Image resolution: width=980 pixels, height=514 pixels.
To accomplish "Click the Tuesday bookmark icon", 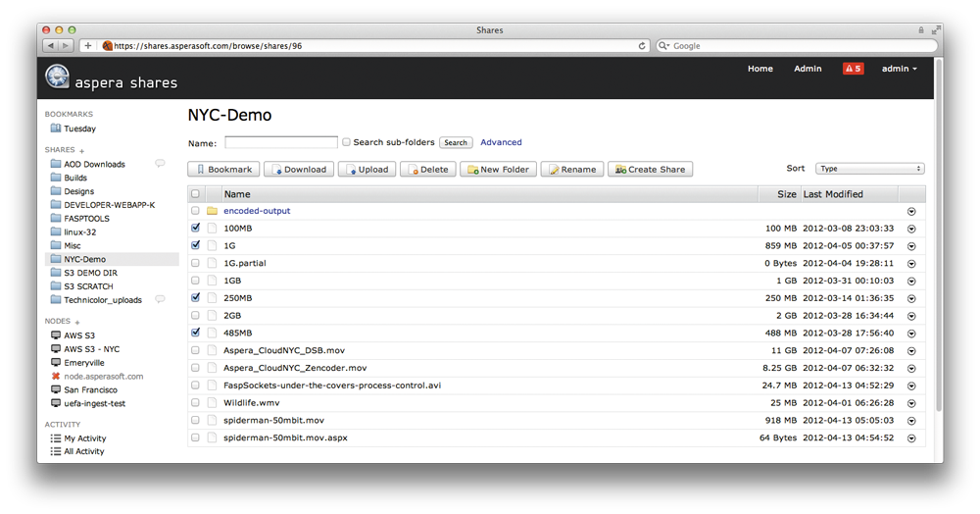I will pyautogui.click(x=56, y=128).
